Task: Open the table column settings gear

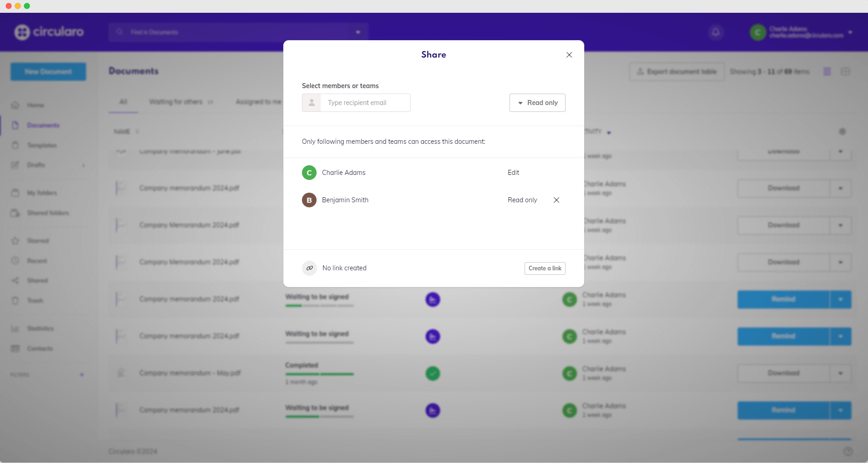Action: pyautogui.click(x=842, y=132)
